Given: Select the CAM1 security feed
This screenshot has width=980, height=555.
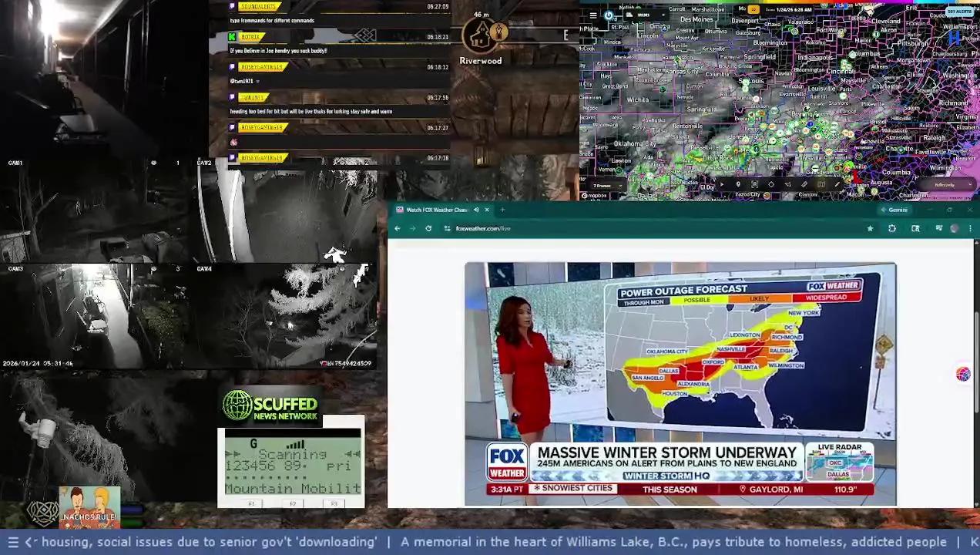Looking at the screenshot, I should (x=94, y=210).
